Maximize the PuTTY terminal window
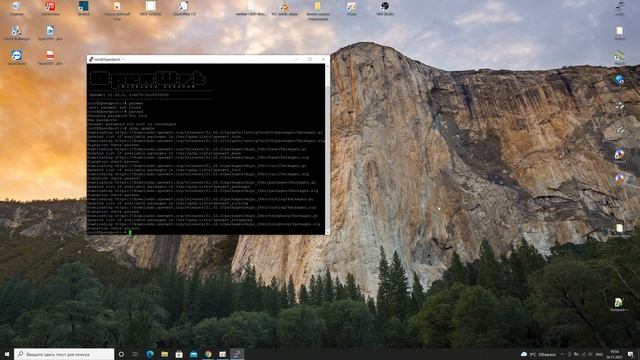The width and height of the screenshot is (640, 360). pos(310,59)
